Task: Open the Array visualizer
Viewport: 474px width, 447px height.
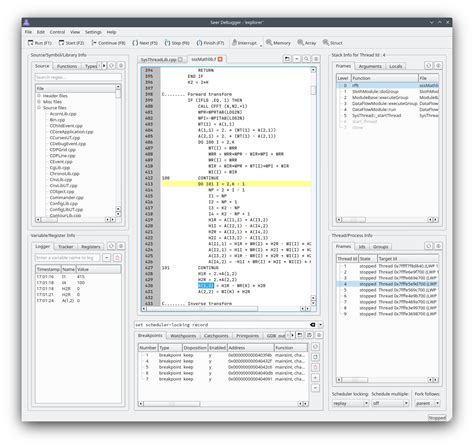Action: (x=307, y=43)
